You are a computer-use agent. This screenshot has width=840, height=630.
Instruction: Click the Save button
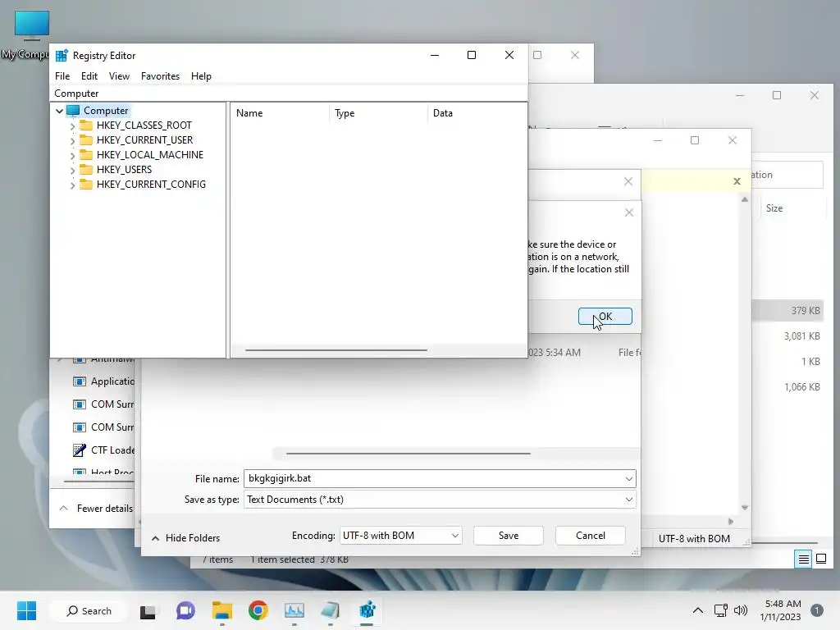coord(509,536)
